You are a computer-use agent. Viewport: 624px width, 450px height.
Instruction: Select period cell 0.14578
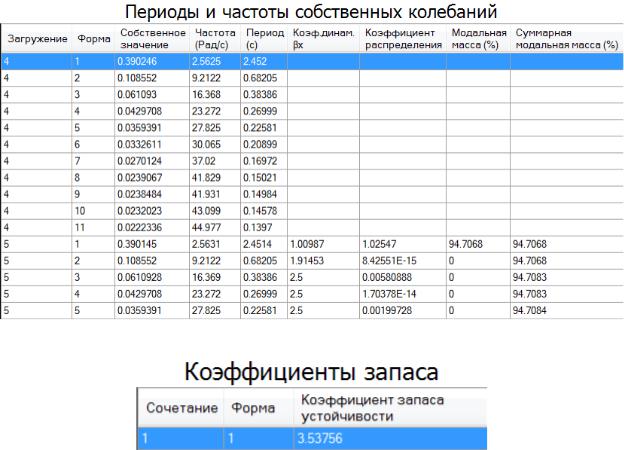tap(264, 211)
